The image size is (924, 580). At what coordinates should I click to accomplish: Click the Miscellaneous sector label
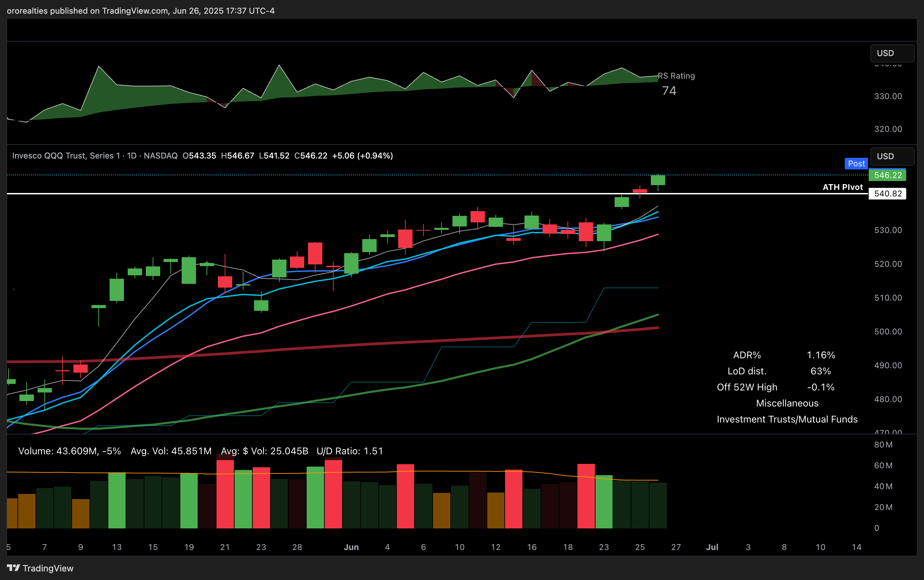787,403
